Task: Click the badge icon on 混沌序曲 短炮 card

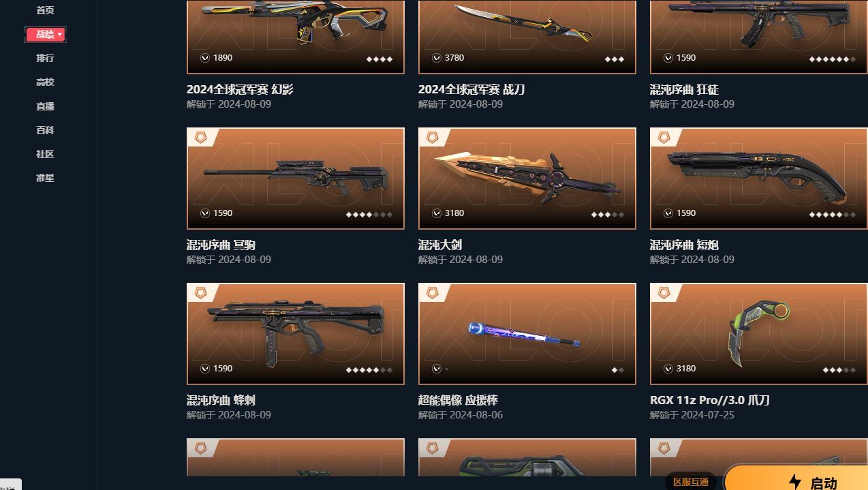Action: (664, 138)
